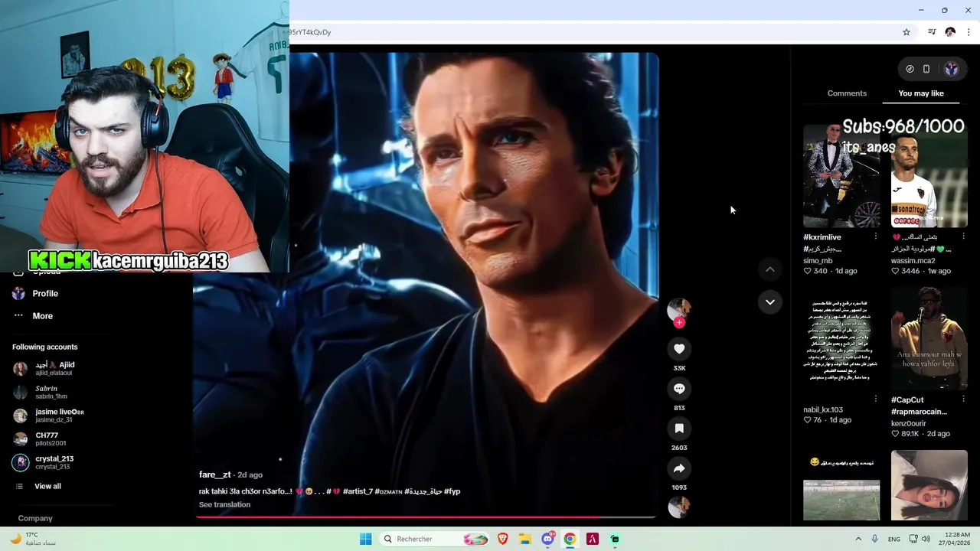Go to the next video with down arrow
This screenshot has width=980, height=551.
[x=770, y=302]
